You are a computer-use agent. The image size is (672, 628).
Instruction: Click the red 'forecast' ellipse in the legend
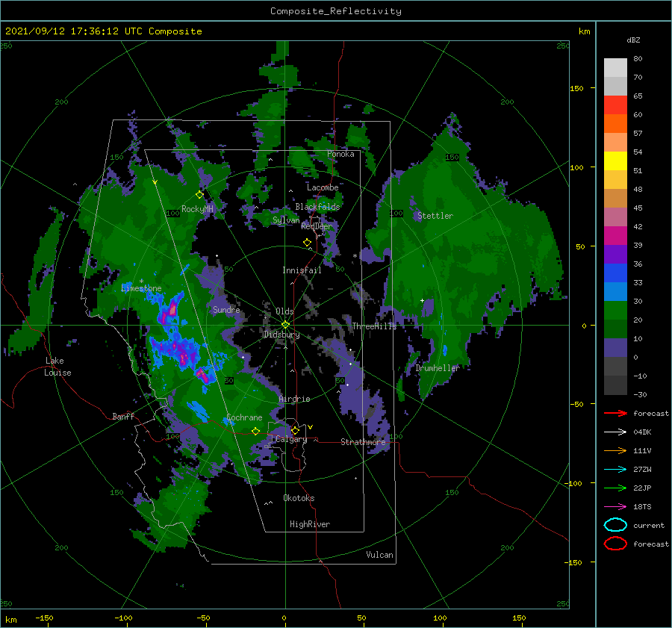pos(615,544)
